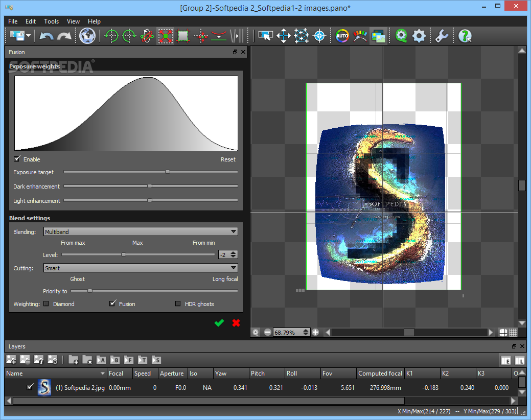Check the HDR ghosts checkbox
Viewport: 531px width, 420px height.
178,304
